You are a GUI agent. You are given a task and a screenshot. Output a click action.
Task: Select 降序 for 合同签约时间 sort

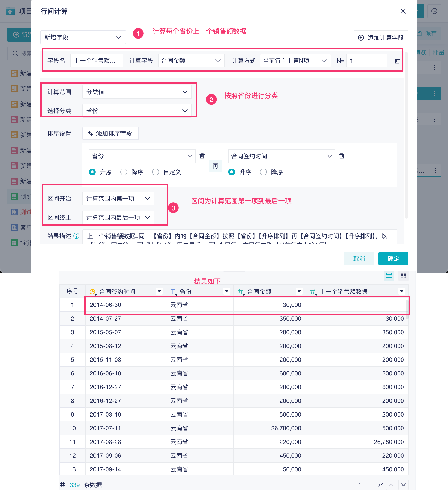263,172
